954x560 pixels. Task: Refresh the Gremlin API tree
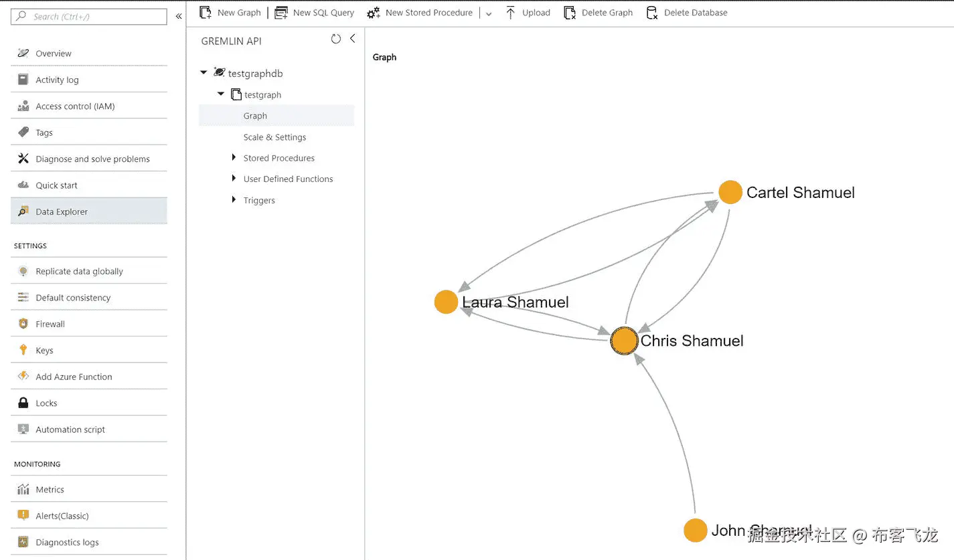[x=336, y=39]
